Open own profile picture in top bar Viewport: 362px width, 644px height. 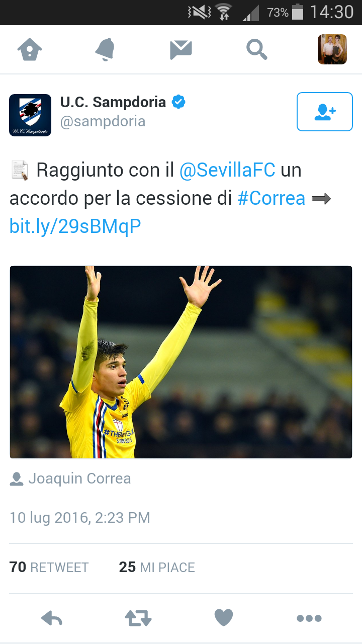pos(332,49)
